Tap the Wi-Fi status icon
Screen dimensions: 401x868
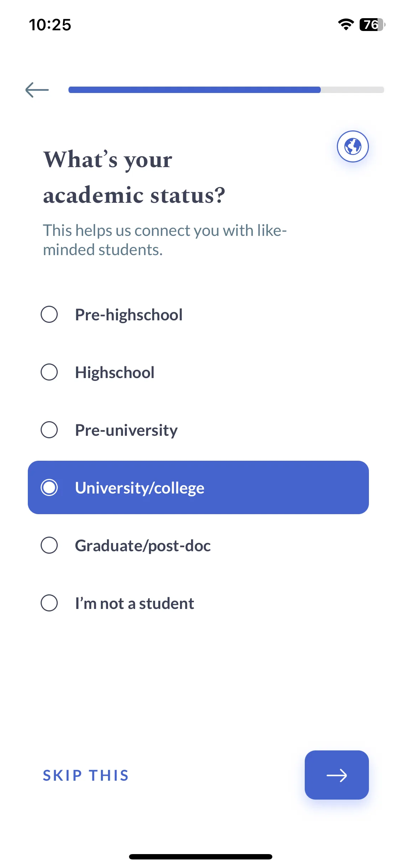tap(346, 25)
